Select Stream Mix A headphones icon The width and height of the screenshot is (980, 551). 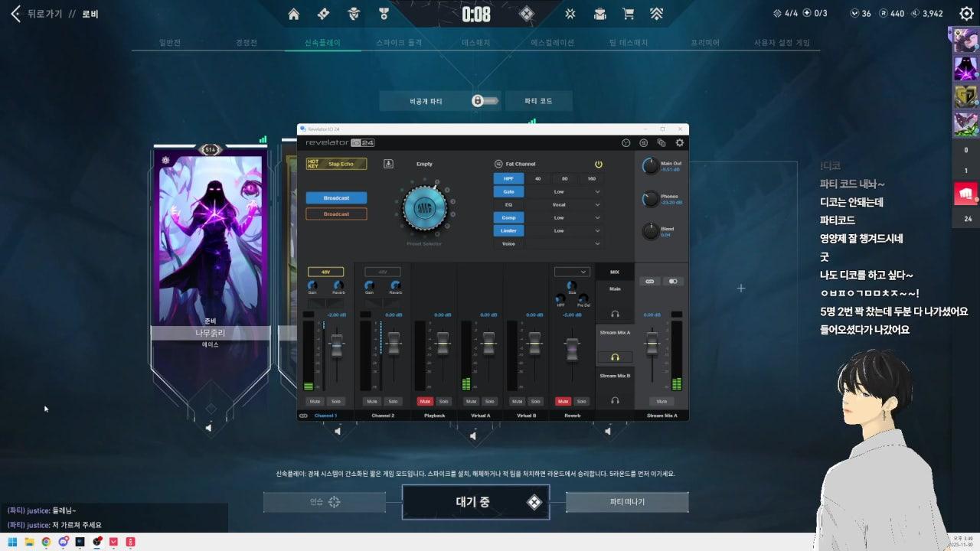[x=615, y=357]
